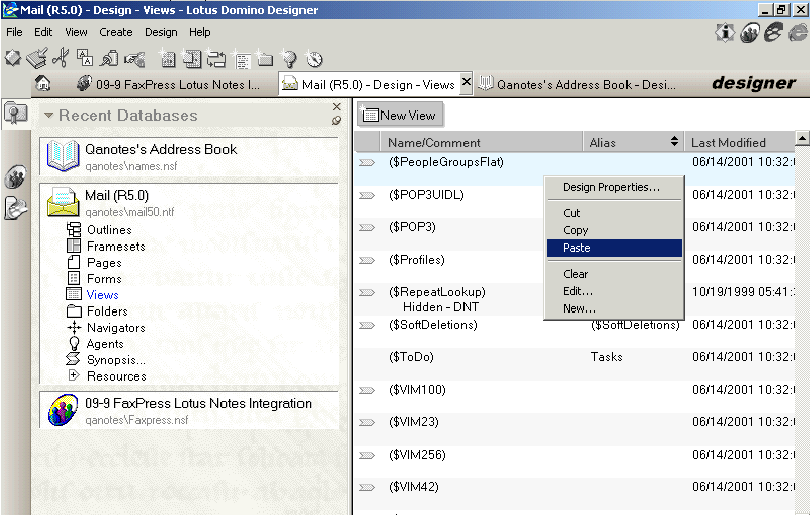This screenshot has width=810, height=515.
Task: Click Qanotes's Address Book open-book icon
Action: [63, 155]
